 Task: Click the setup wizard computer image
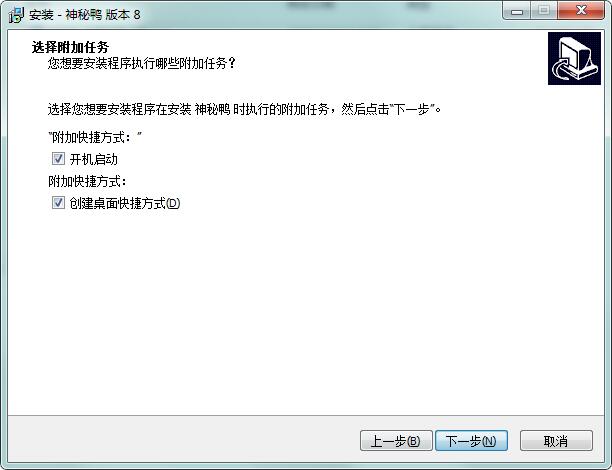click(x=574, y=59)
